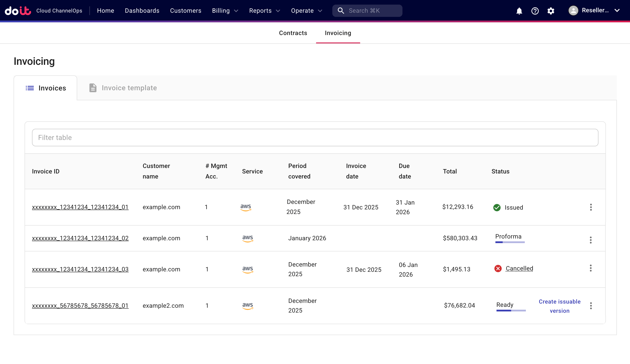Screen dimensions: 630x364
Task: Click the user avatar icon
Action: coord(573,11)
